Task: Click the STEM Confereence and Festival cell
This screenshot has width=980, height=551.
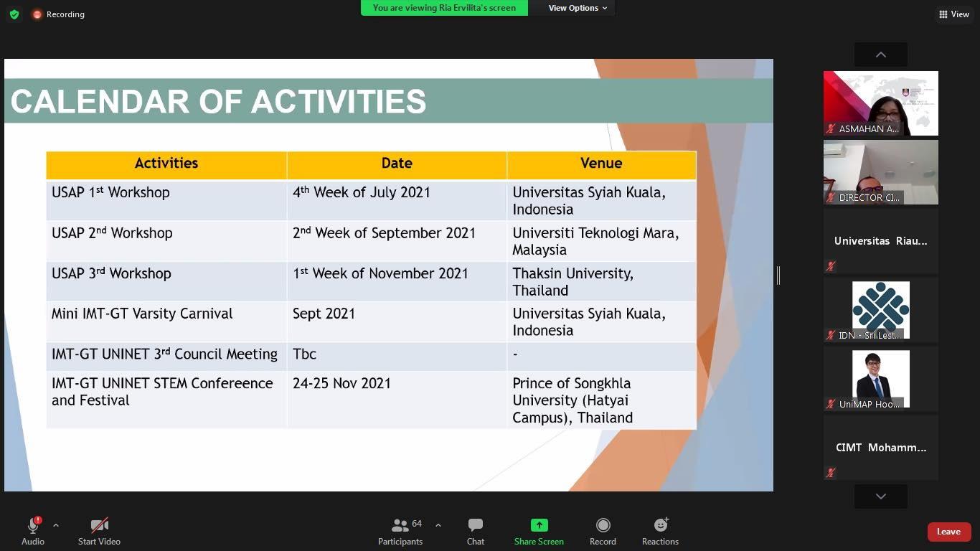Action: 166,400
